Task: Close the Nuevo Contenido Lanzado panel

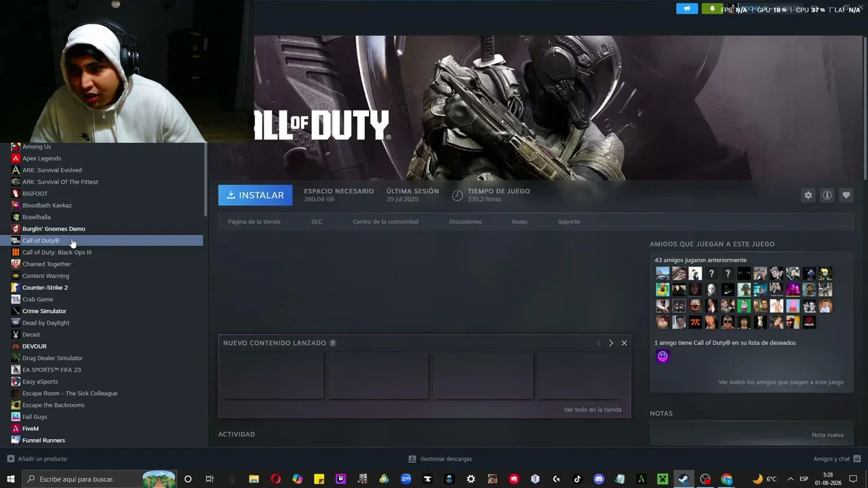Action: pos(624,343)
